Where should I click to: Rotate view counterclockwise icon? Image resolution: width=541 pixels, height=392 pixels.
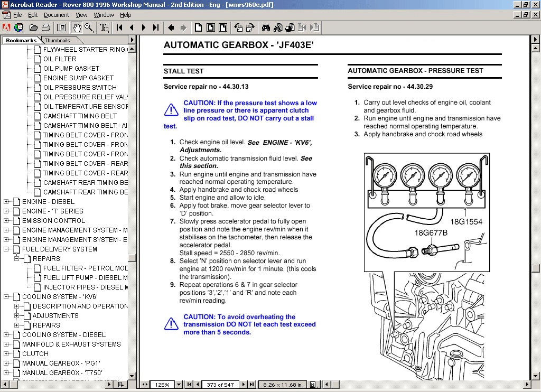click(x=238, y=27)
